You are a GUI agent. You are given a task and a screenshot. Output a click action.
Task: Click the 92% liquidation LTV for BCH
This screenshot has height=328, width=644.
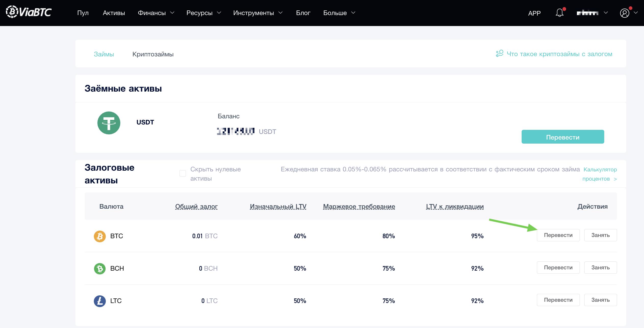pyautogui.click(x=477, y=268)
